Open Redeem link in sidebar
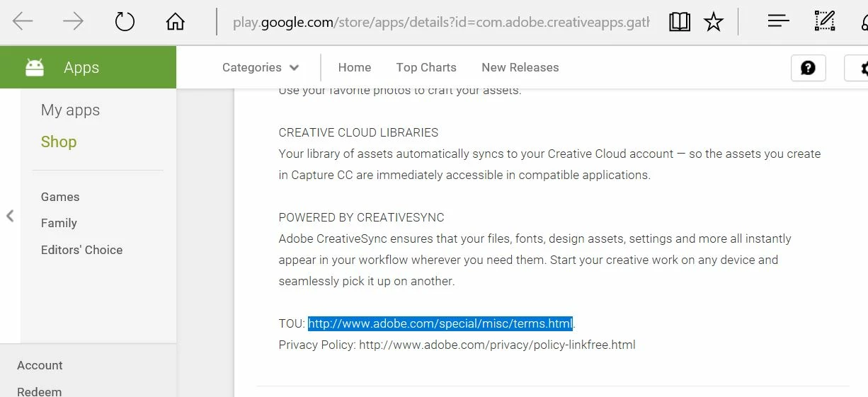Screen dimensions: 868x397 click(x=39, y=391)
